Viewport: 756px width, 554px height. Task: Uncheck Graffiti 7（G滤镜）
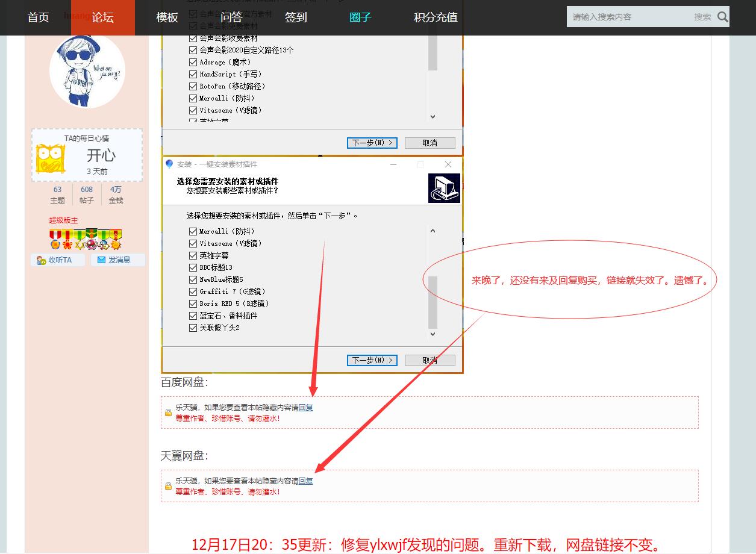(x=193, y=291)
